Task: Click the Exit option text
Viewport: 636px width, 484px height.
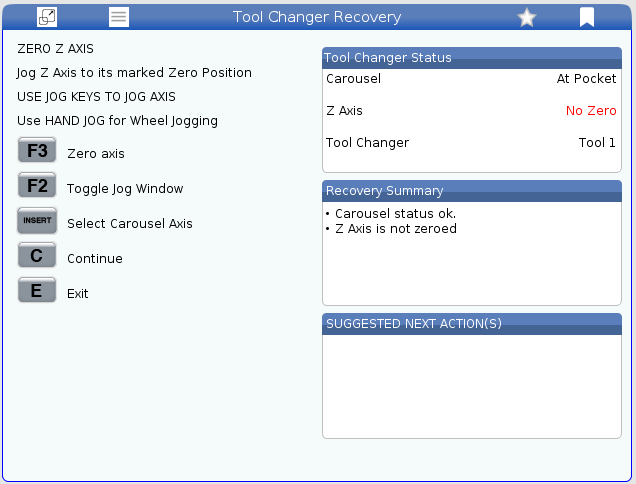Action: click(77, 294)
